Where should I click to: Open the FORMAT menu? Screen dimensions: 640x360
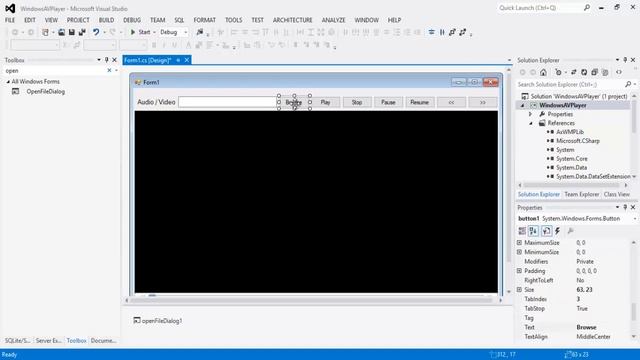204,20
